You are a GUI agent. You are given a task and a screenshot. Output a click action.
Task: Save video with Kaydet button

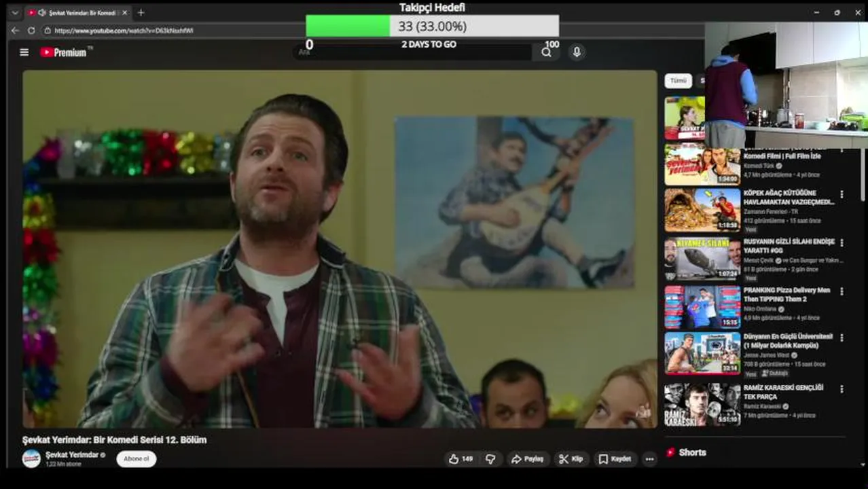click(x=615, y=459)
